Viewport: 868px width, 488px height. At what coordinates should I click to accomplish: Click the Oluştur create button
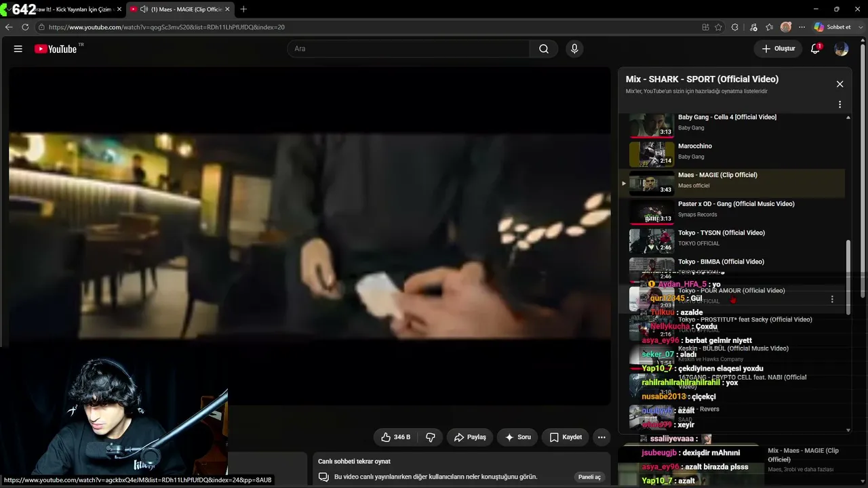click(778, 49)
